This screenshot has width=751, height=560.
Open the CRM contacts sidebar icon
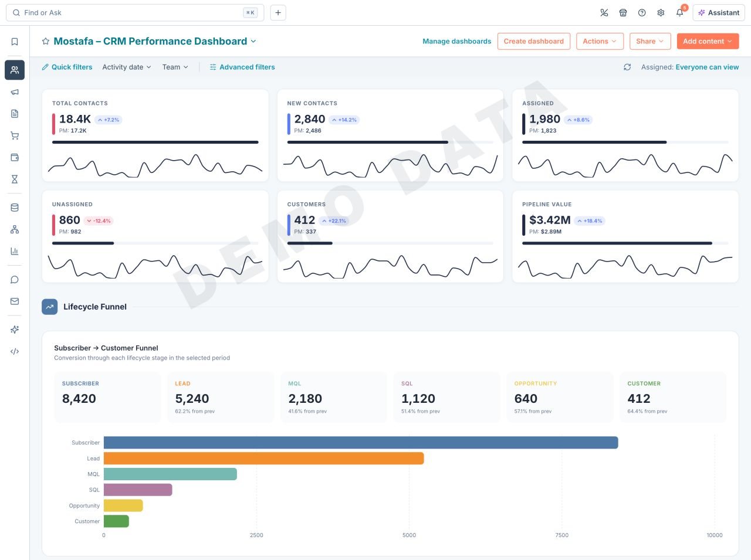[15, 70]
